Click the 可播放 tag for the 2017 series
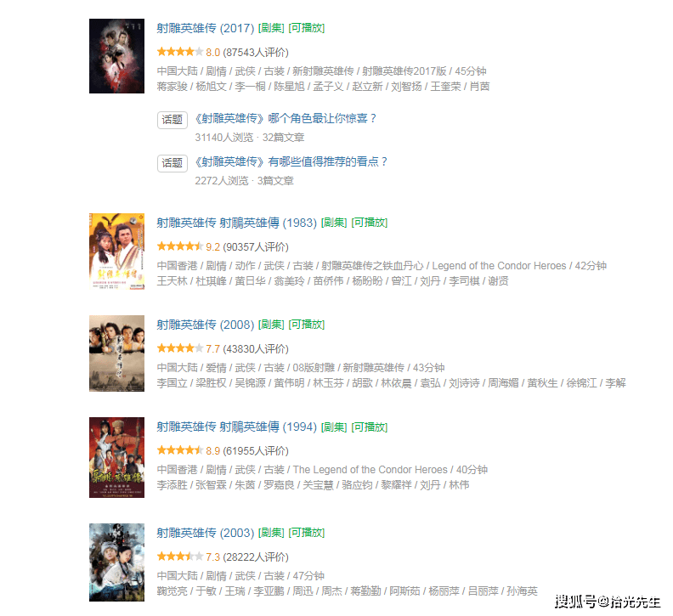This screenshot has width=673, height=616. coord(307,28)
